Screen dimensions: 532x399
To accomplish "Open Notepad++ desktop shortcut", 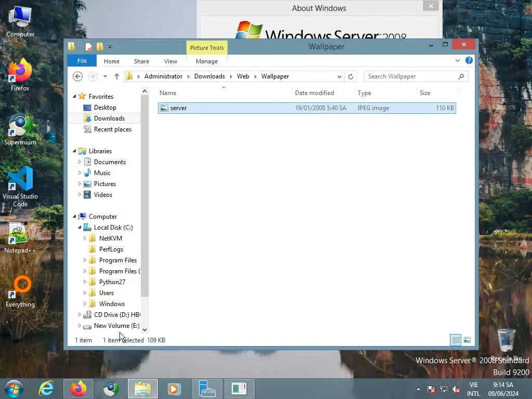I will tap(20, 237).
